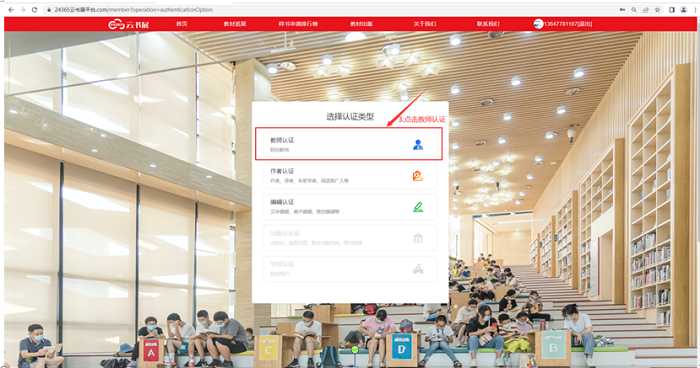Open the browser profile icon
This screenshot has height=368, width=700.
coord(683,9)
